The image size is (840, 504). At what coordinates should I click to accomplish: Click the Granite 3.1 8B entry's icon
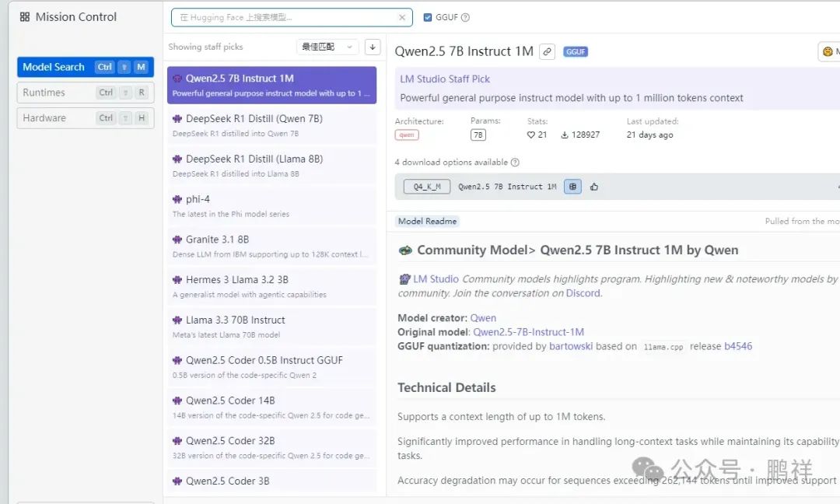(x=177, y=240)
